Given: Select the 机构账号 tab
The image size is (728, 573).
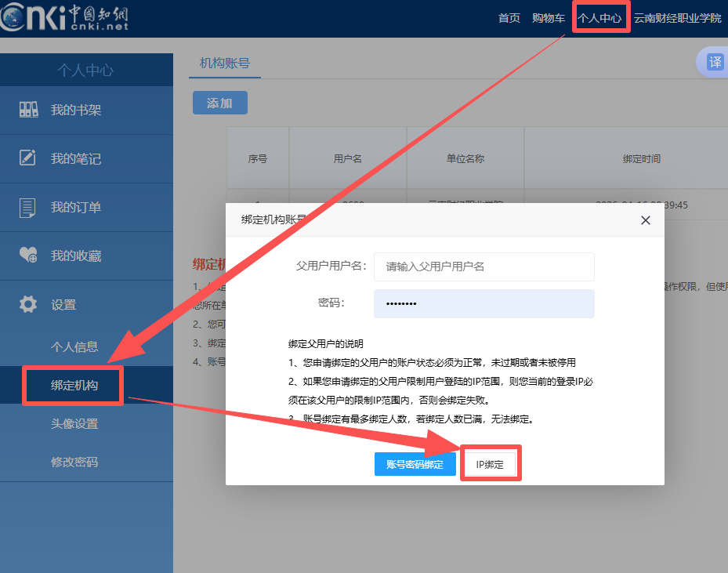Looking at the screenshot, I should [225, 63].
